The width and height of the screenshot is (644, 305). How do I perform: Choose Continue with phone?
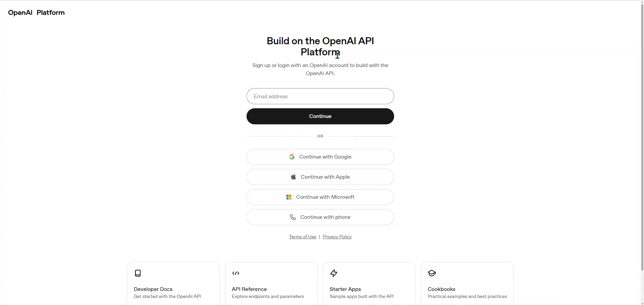[x=320, y=217]
